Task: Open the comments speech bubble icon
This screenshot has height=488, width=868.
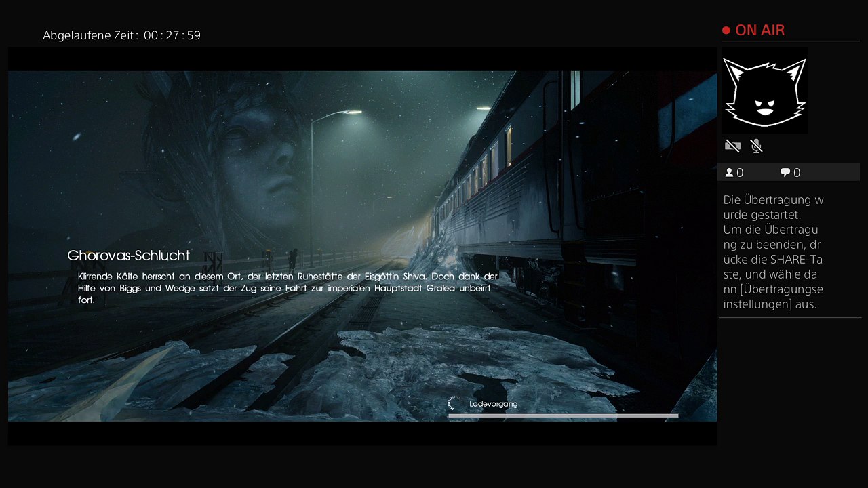Action: [x=785, y=172]
